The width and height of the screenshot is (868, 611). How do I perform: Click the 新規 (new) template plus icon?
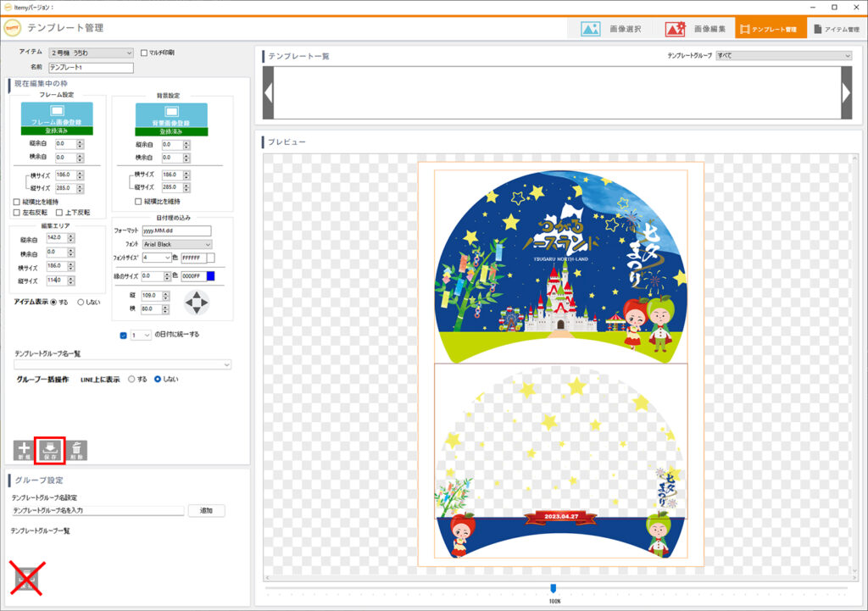coord(24,449)
